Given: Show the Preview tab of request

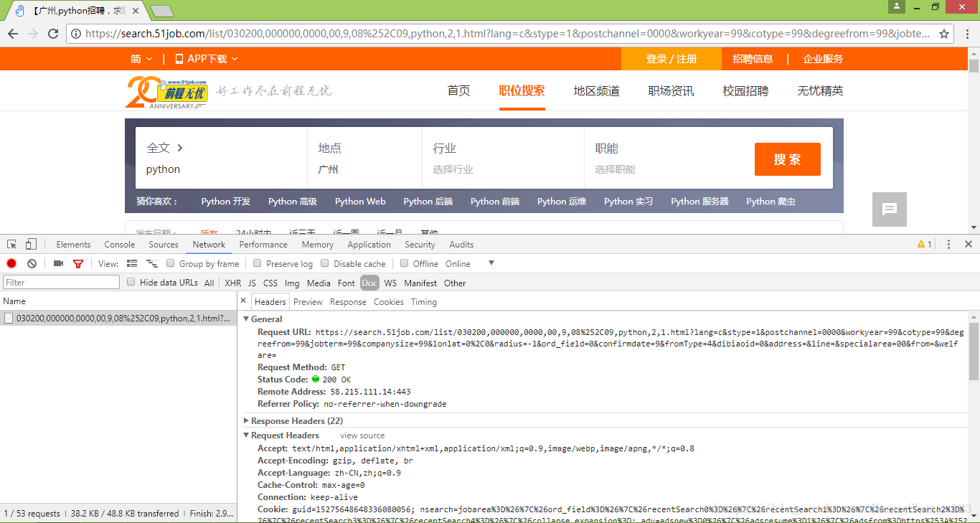Looking at the screenshot, I should pyautogui.click(x=308, y=302).
